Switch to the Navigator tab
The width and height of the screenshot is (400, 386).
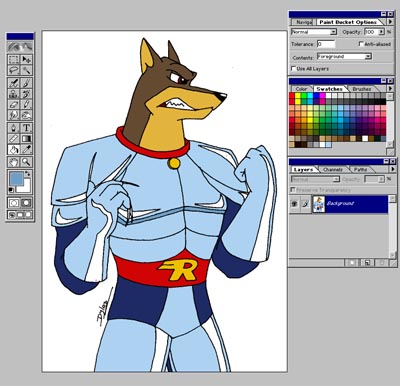[304, 22]
